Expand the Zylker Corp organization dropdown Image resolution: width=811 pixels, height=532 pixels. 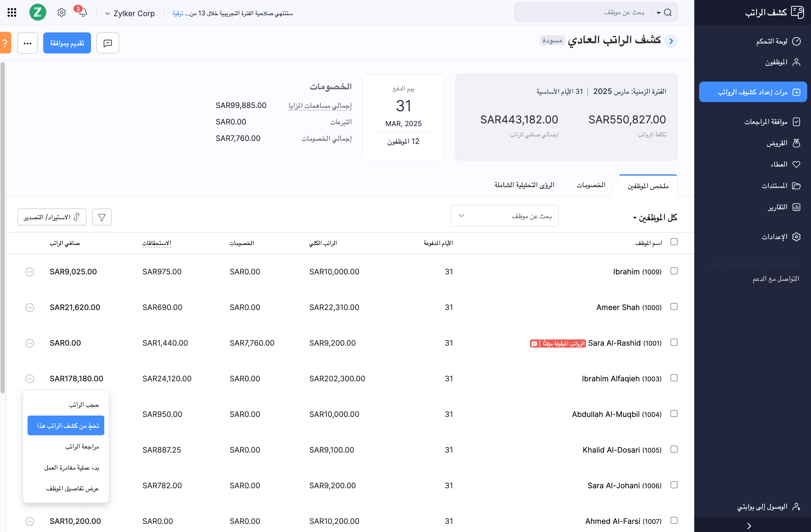[x=130, y=14]
